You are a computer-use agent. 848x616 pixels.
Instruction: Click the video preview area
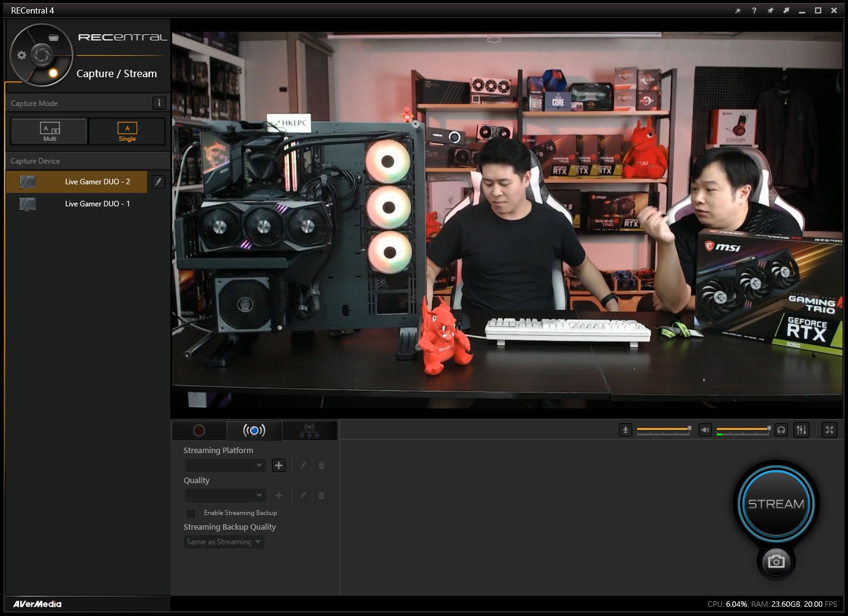pyautogui.click(x=507, y=220)
